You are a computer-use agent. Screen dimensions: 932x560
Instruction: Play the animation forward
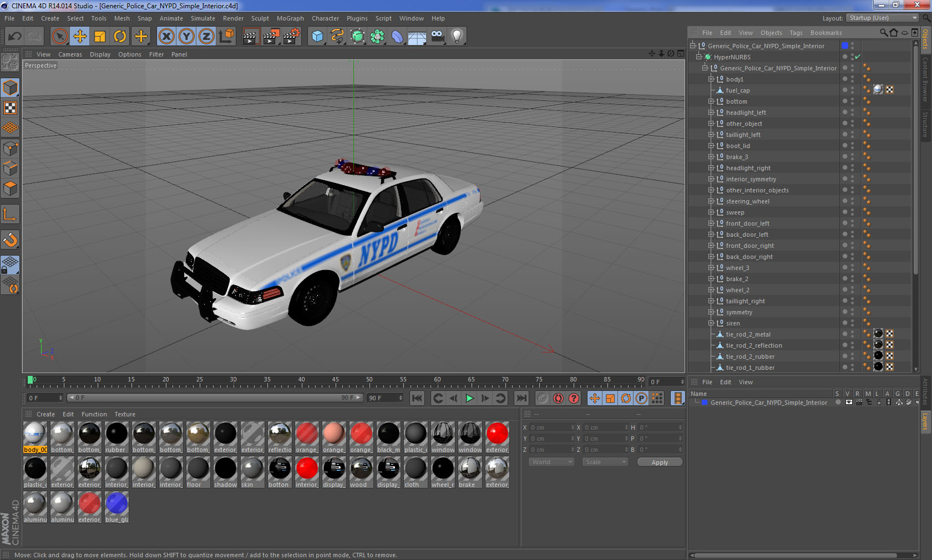pos(469,398)
